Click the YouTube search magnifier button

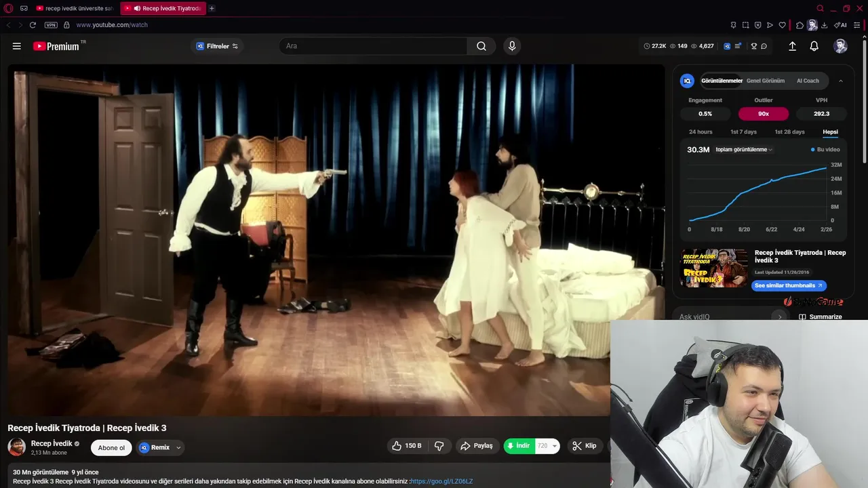click(x=481, y=46)
